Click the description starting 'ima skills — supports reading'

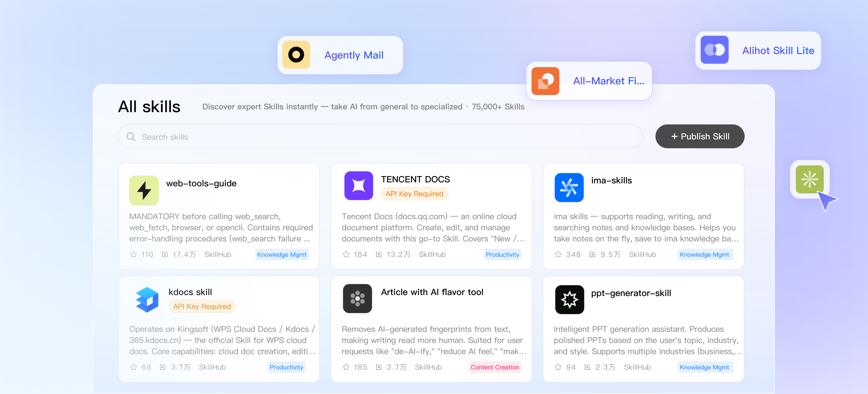(646, 227)
